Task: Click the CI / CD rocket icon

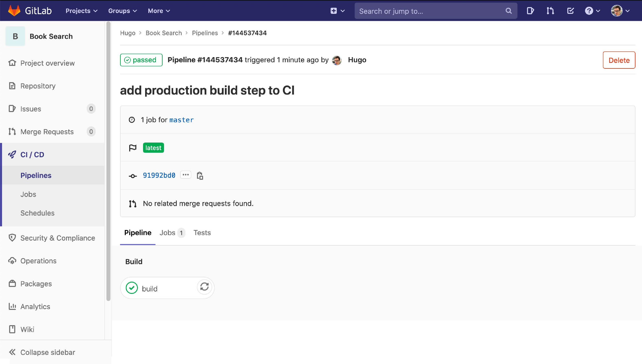Action: tap(12, 155)
